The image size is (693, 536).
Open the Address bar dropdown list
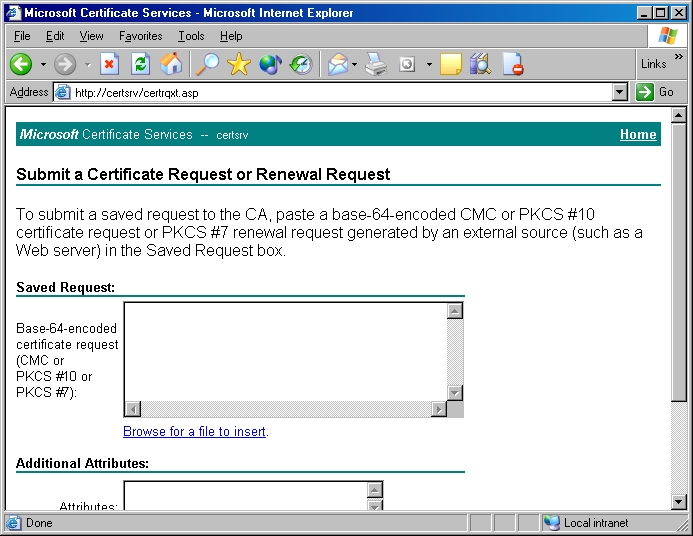tap(620, 92)
